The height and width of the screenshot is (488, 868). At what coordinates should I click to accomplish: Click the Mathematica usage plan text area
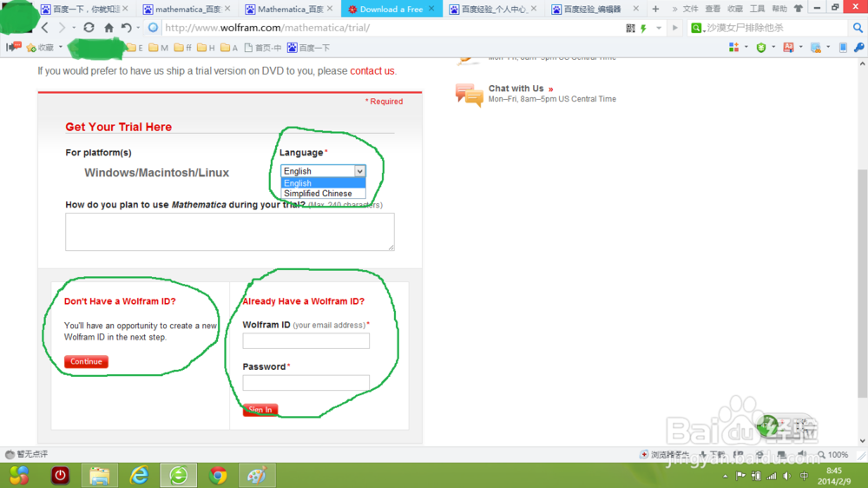click(x=230, y=232)
